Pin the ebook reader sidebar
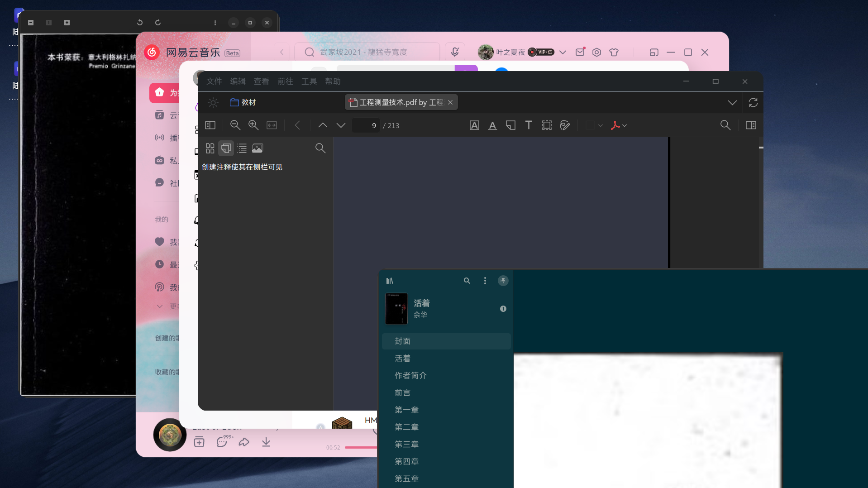The width and height of the screenshot is (868, 488). click(x=503, y=281)
